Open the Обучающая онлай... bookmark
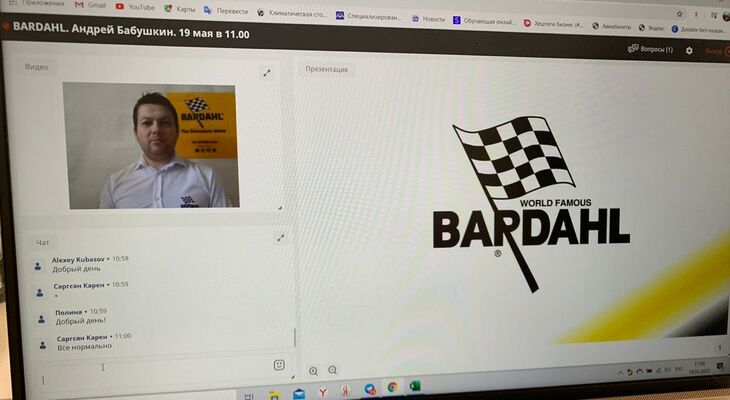 [484, 21]
